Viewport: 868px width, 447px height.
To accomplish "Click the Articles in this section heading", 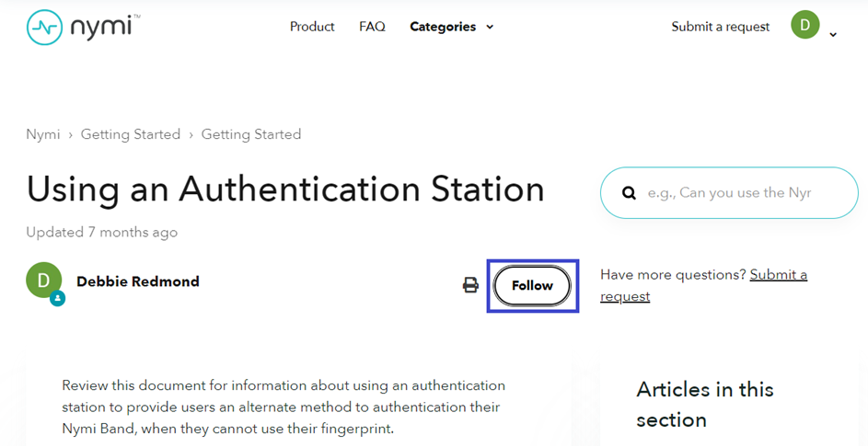I will click(705, 405).
